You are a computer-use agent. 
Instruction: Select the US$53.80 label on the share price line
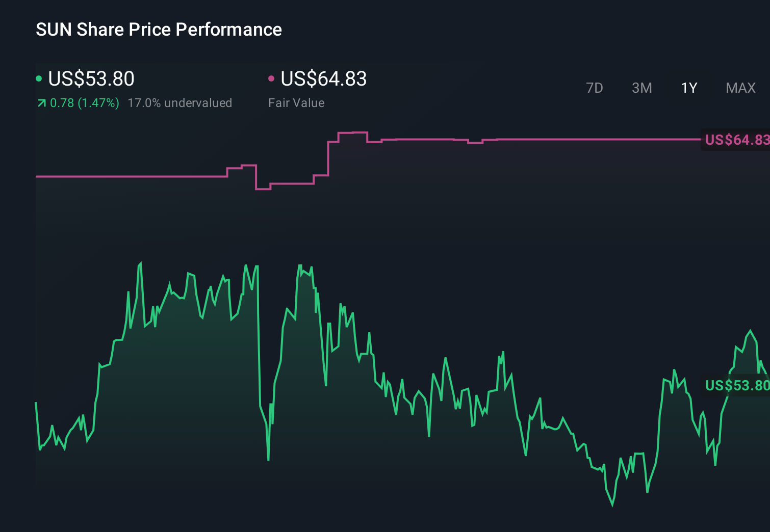736,386
